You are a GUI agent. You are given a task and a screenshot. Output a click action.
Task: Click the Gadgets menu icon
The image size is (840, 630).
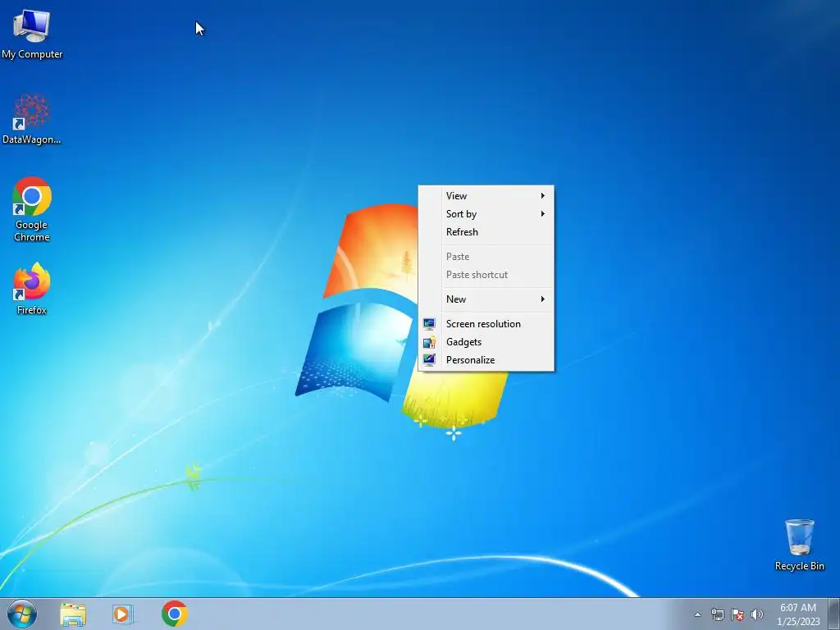pyautogui.click(x=429, y=342)
